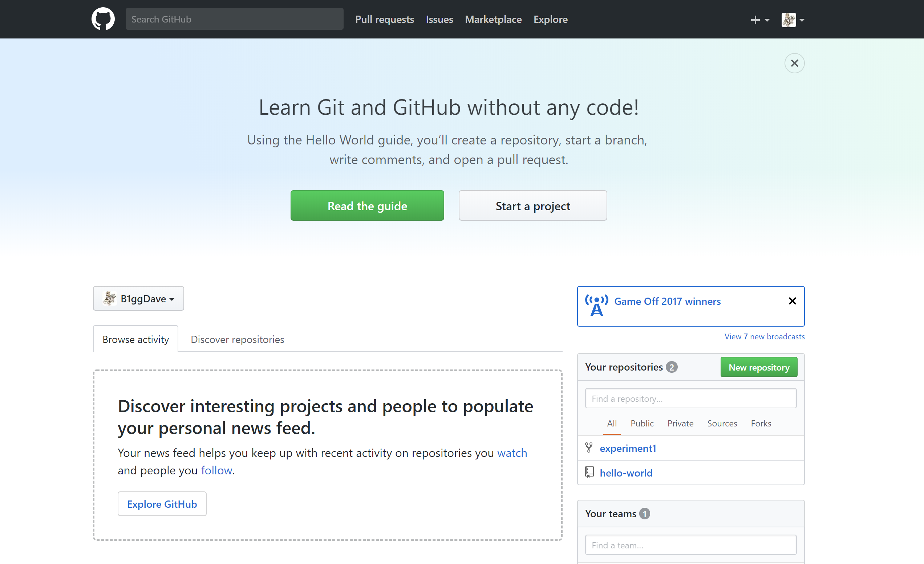The height and width of the screenshot is (564, 924).
Task: Focus the Find a team field
Action: tap(690, 545)
